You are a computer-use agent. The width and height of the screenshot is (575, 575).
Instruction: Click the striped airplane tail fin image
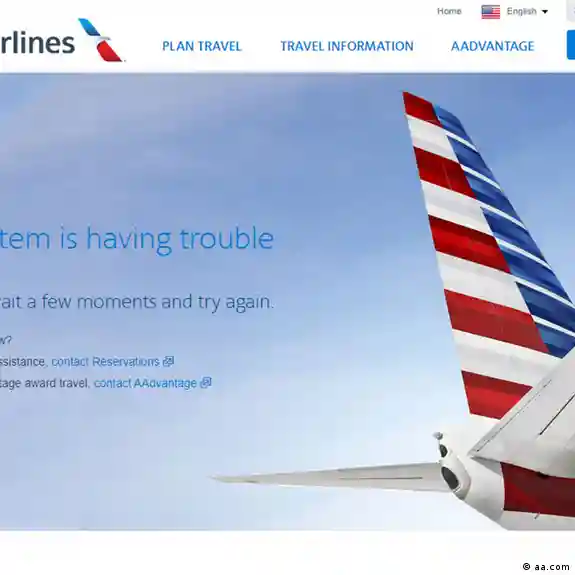(489, 257)
